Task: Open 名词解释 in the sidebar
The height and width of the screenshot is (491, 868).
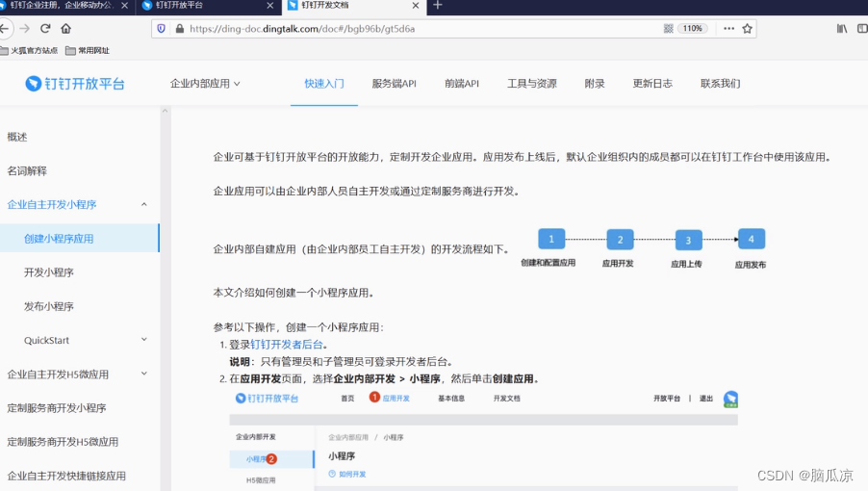Action: pyautogui.click(x=27, y=171)
